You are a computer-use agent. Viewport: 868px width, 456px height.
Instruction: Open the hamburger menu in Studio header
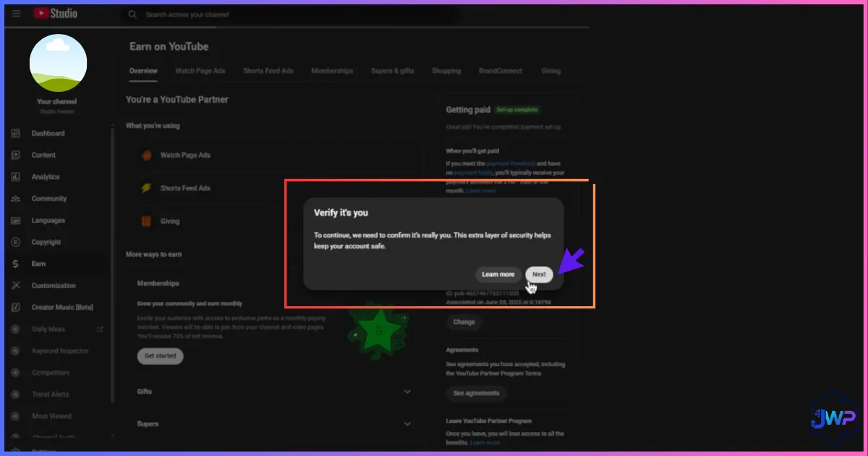point(16,14)
